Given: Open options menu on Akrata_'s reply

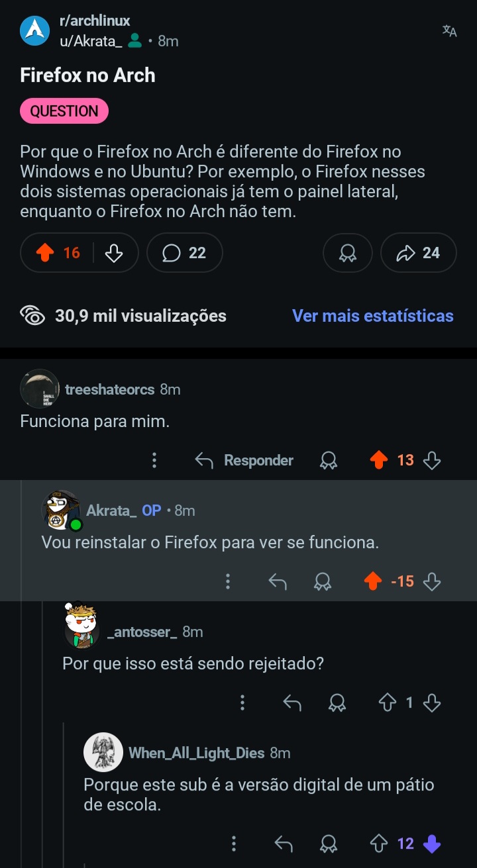Looking at the screenshot, I should coord(228,581).
